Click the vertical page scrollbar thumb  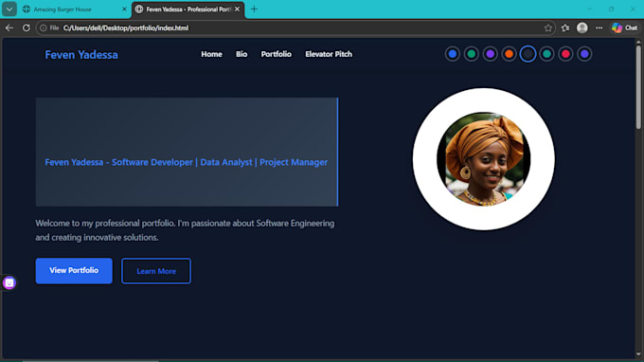[x=638, y=87]
